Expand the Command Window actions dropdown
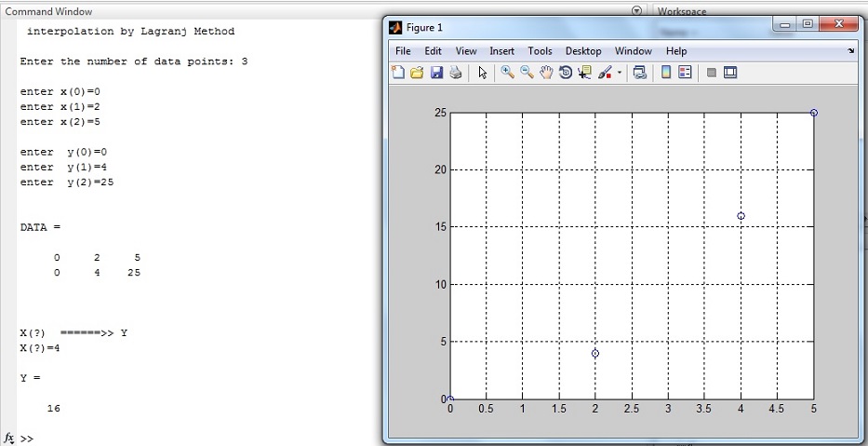 (636, 11)
